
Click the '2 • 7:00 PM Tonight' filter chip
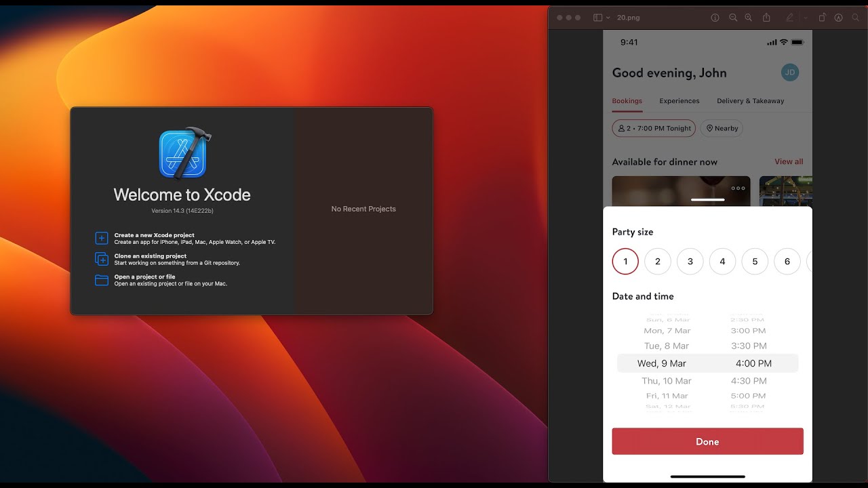tap(654, 128)
